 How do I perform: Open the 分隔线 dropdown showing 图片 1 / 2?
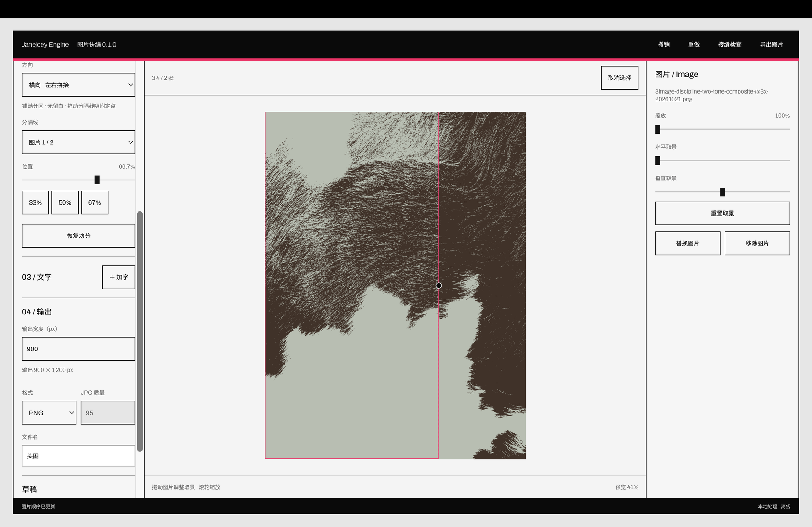[x=79, y=142]
